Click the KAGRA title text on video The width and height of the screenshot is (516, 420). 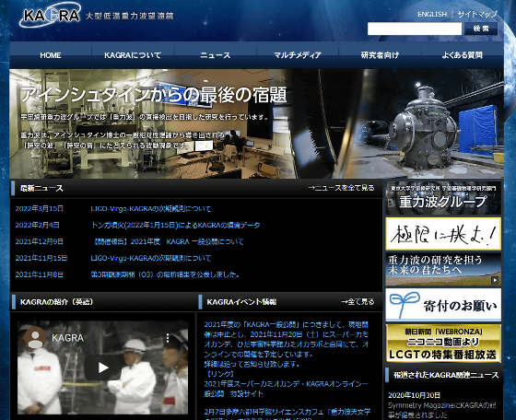pos(67,338)
